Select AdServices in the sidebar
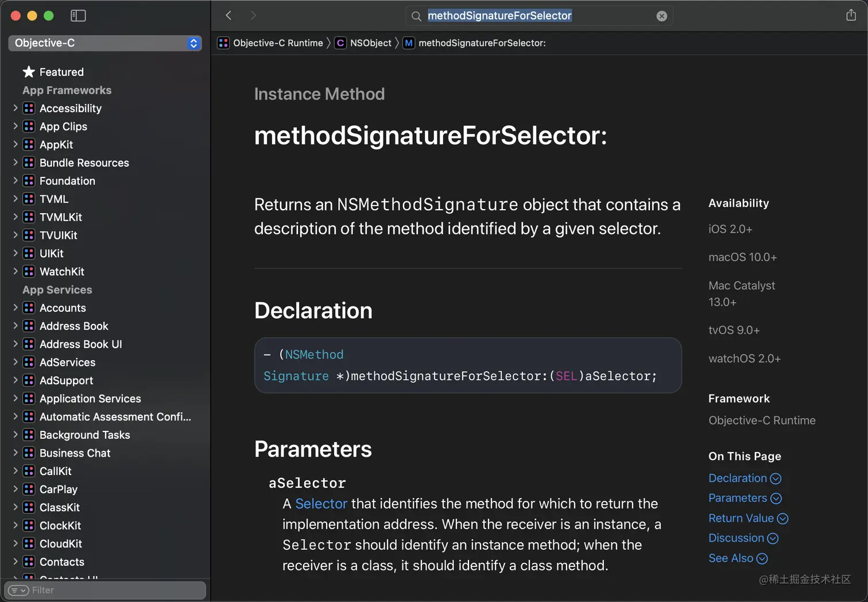Screen dimensions: 868x602 pos(68,362)
